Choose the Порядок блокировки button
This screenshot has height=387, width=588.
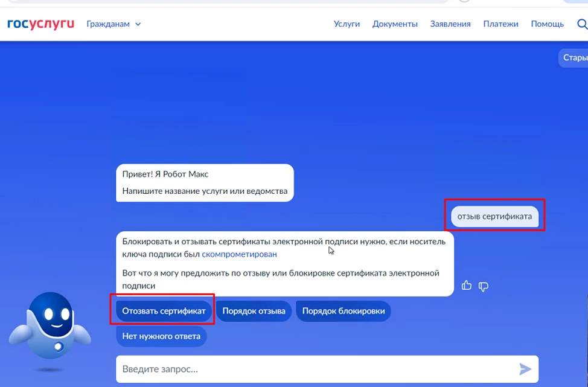click(x=343, y=312)
